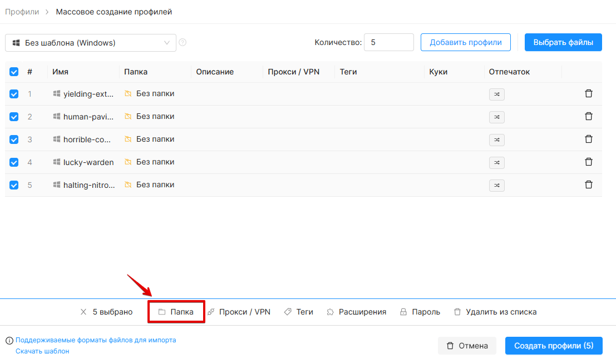Uncheck profile row 3 horrible-co
Image resolution: width=616 pixels, height=364 pixels.
(14, 139)
